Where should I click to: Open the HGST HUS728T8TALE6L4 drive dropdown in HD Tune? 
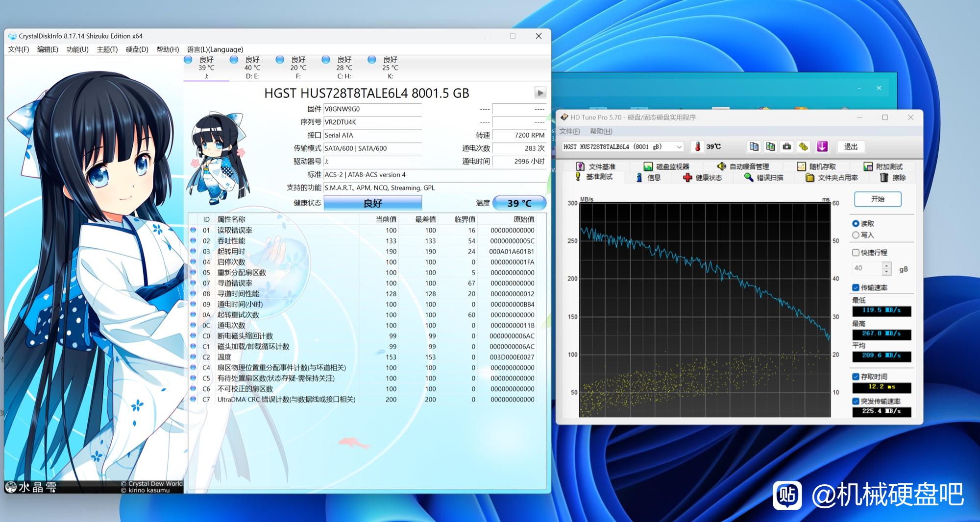[x=623, y=146]
